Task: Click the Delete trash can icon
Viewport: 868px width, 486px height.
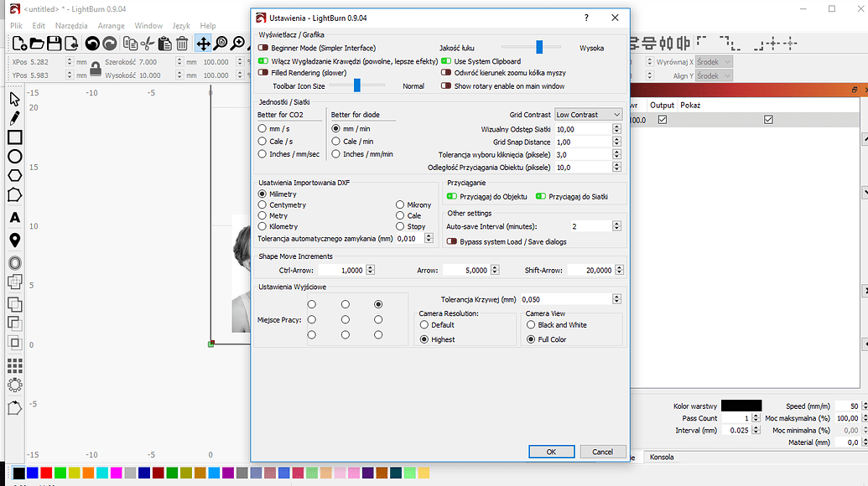Action: click(x=182, y=43)
